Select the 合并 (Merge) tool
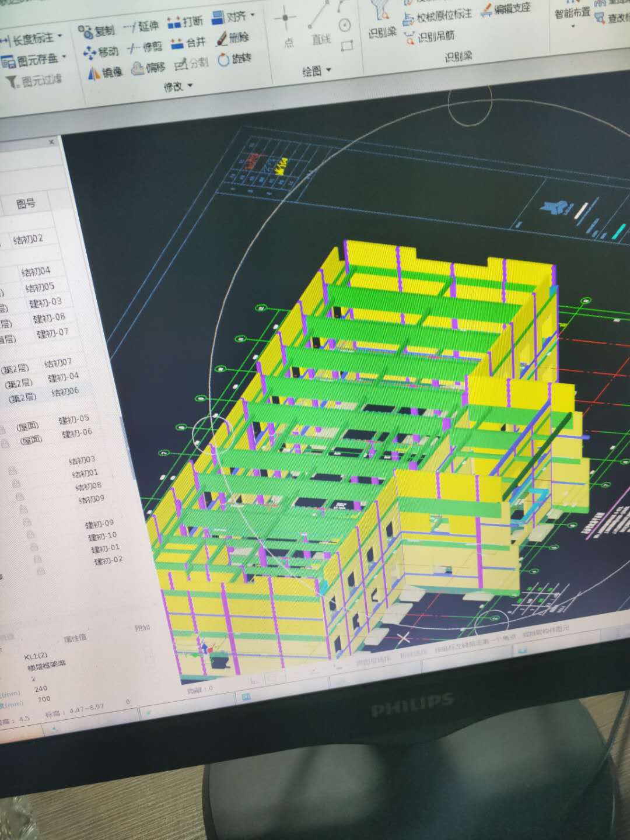 pos(188,43)
